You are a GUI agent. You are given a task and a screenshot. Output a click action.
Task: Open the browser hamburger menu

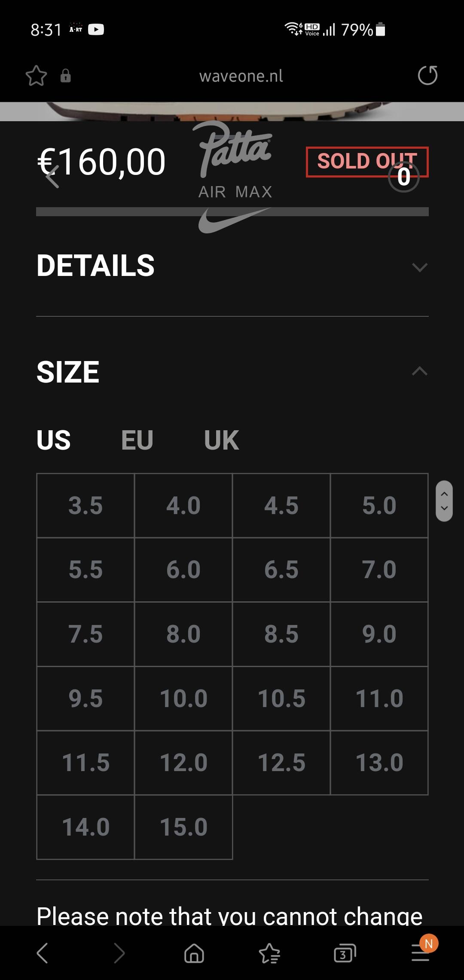[421, 953]
